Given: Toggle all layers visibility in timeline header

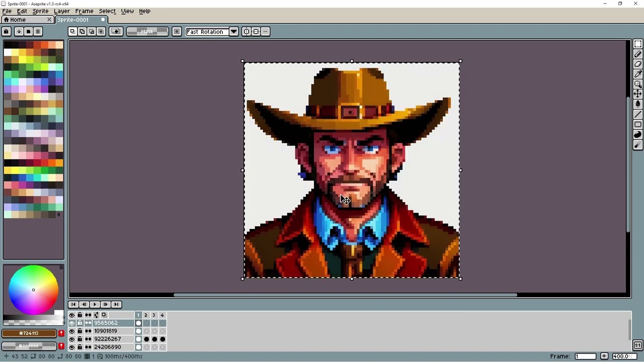Looking at the screenshot, I should point(72,315).
